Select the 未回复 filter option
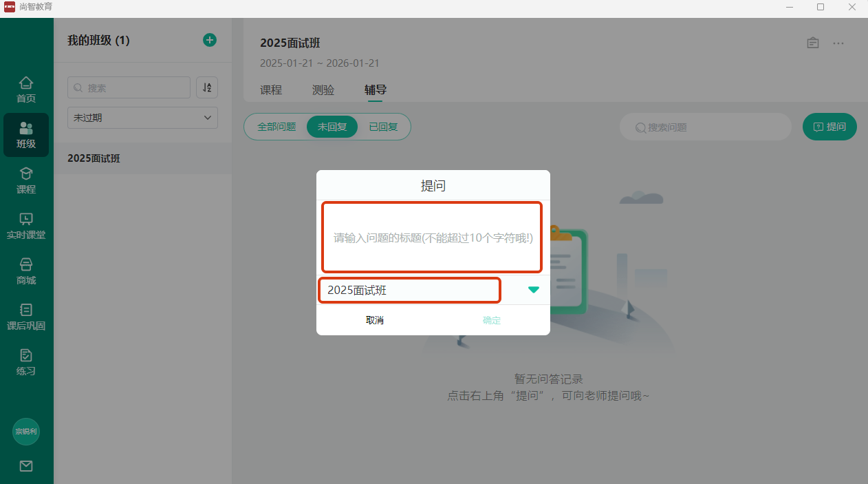 pyautogui.click(x=332, y=127)
